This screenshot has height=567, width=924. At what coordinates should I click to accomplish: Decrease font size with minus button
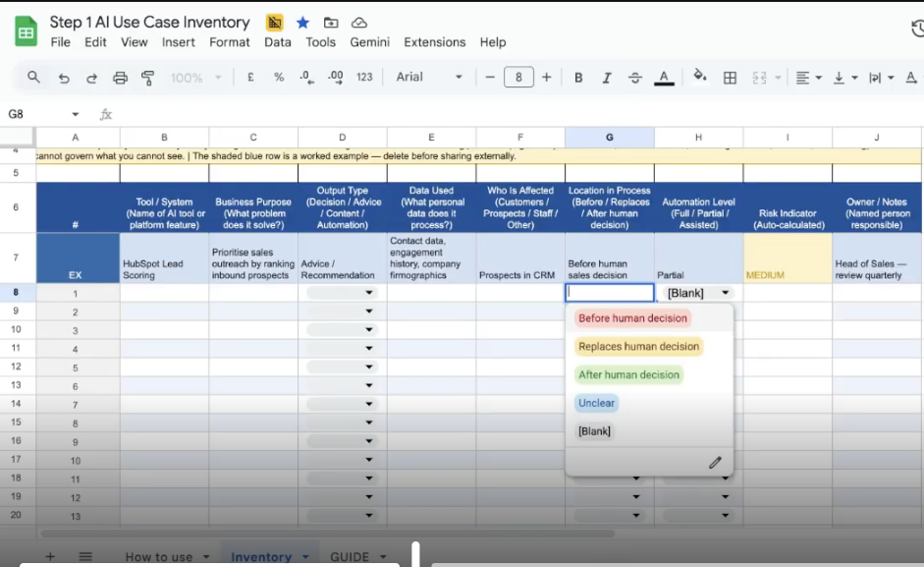tap(490, 78)
